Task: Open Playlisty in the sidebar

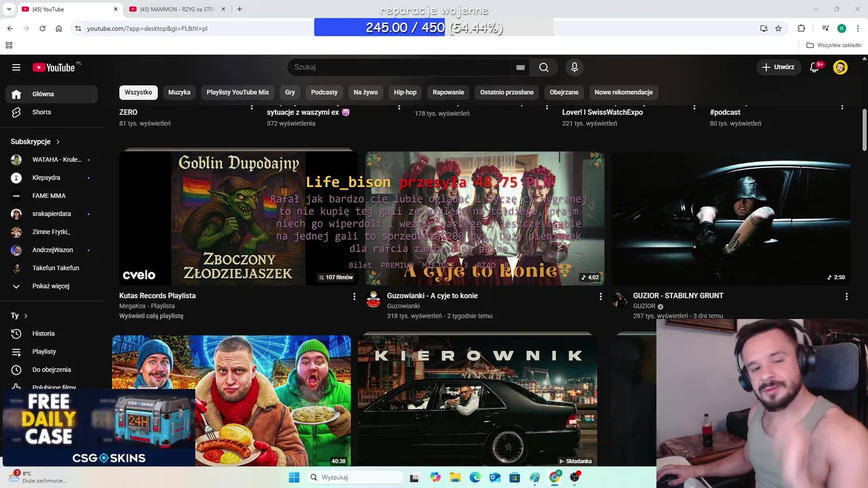Action: [51, 352]
